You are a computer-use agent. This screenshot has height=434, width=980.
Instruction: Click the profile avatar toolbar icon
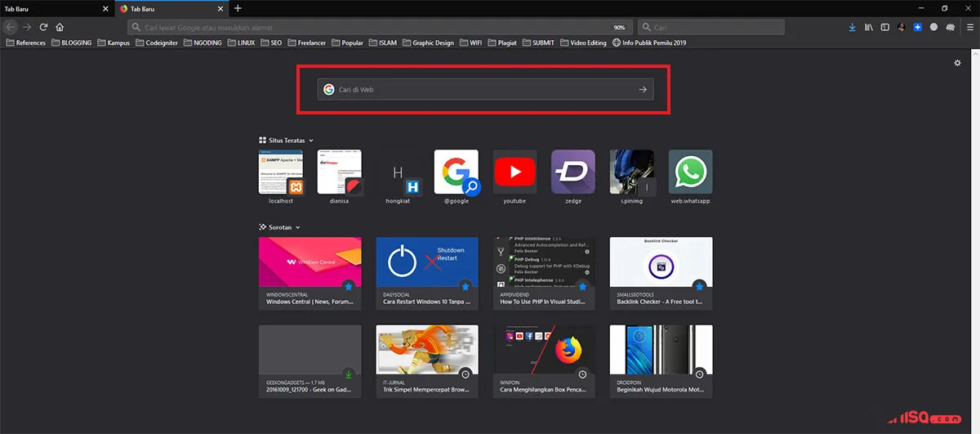pos(902,27)
